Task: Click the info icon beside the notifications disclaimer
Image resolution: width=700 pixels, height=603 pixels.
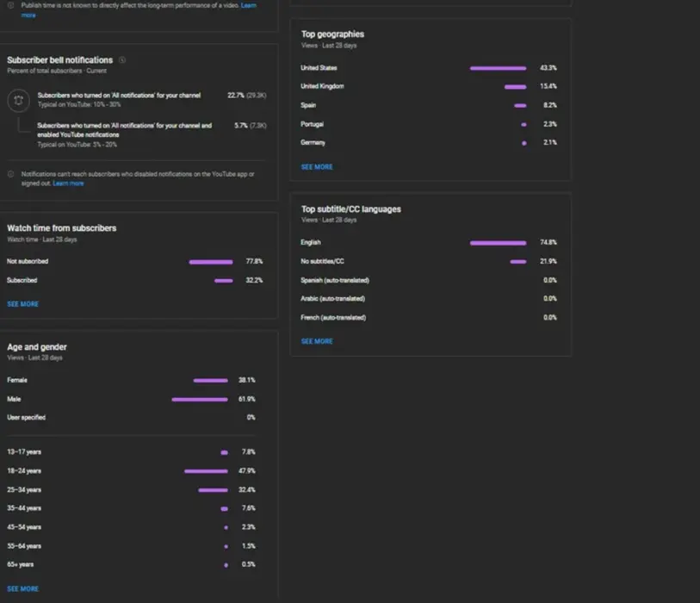Action: point(10,174)
